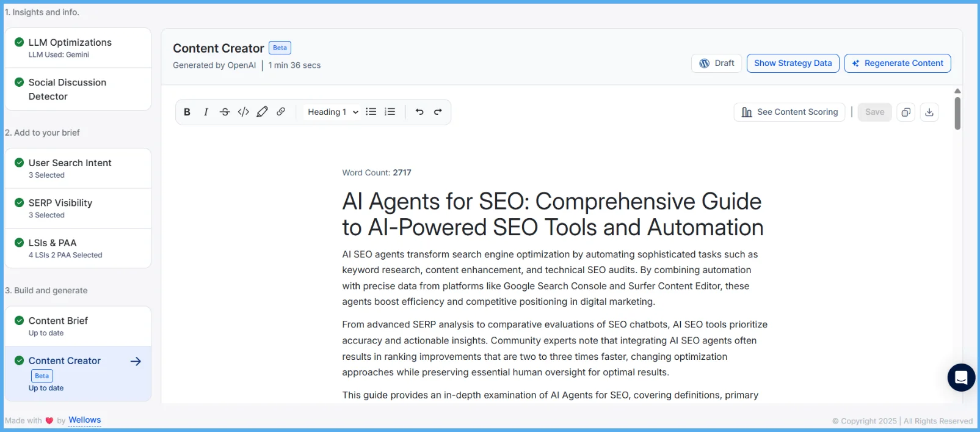Open the Heading 1 style dropdown
The width and height of the screenshot is (980, 432).
(x=332, y=112)
